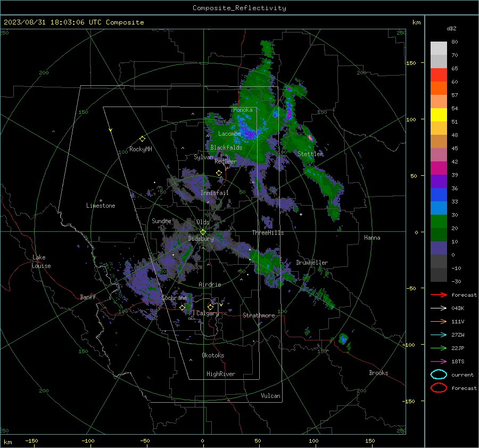Viewport: 479px width, 448px height.
Task: Select the blue 33-36 dBZ swatch
Action: [x=439, y=195]
